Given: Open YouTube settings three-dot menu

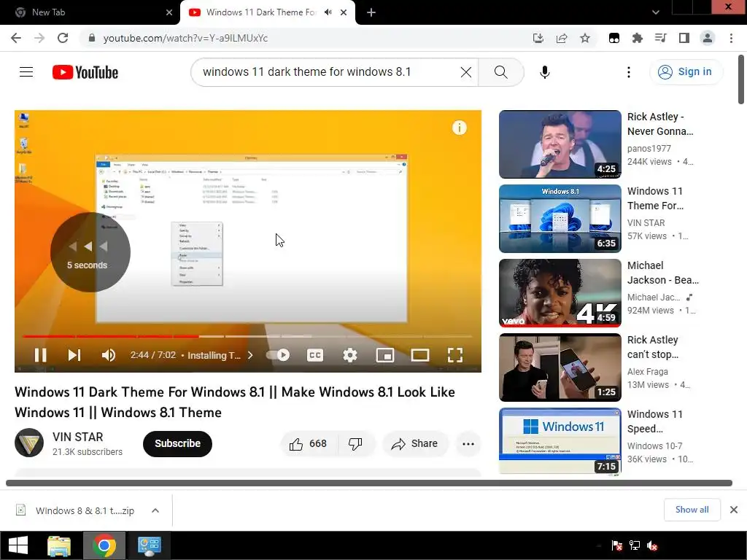Looking at the screenshot, I should coord(629,72).
